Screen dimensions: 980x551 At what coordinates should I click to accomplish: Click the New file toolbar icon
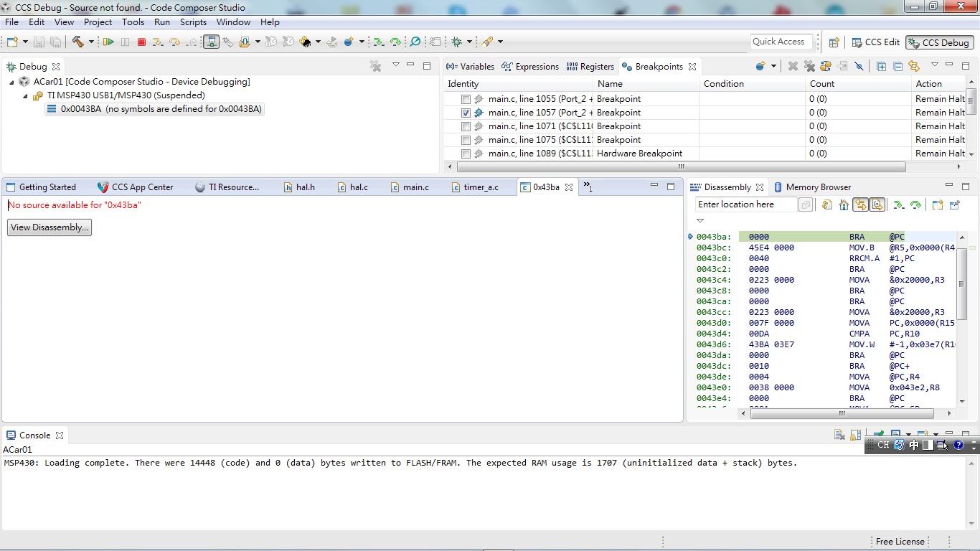click(12, 42)
